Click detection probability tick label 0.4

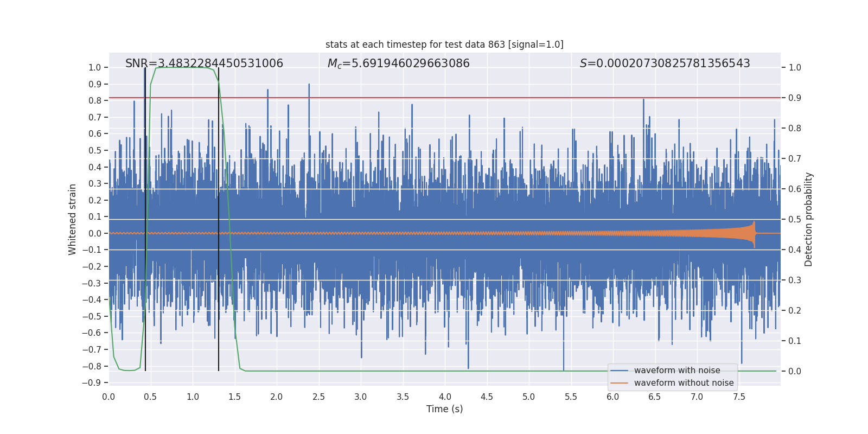(x=795, y=250)
